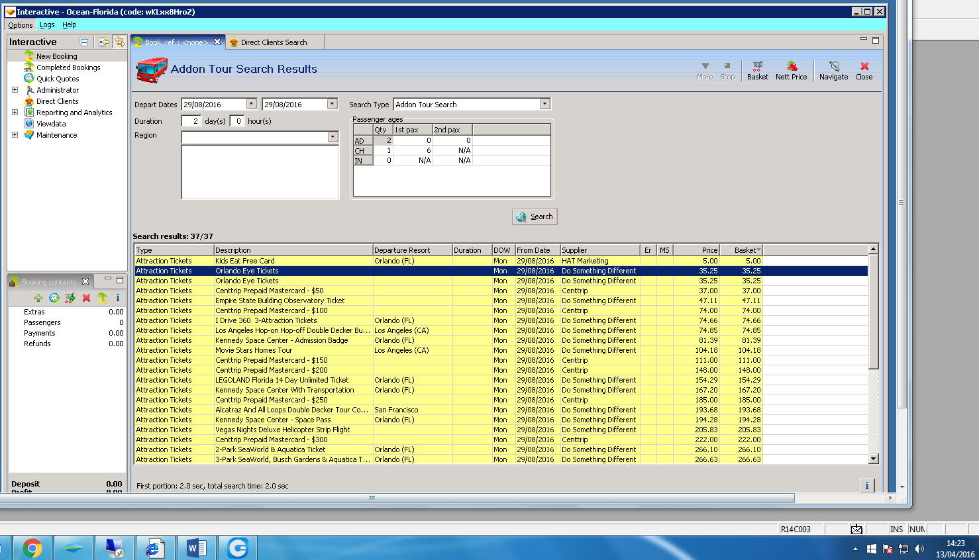This screenshot has height=560, width=979.
Task: Expand the Maintenance tree node
Action: coord(15,135)
